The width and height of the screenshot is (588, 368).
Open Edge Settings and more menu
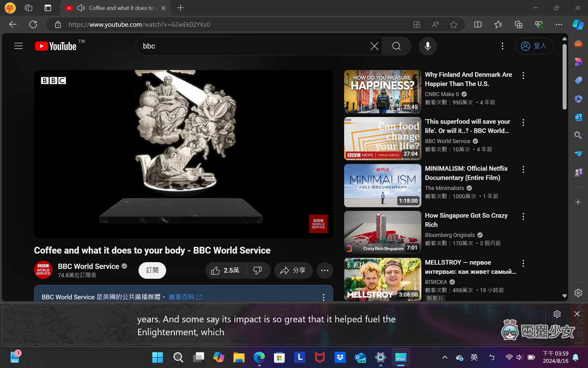pyautogui.click(x=559, y=25)
